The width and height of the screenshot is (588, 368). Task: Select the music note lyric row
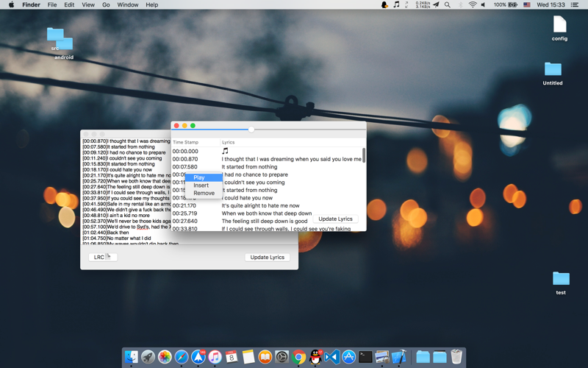pos(225,151)
